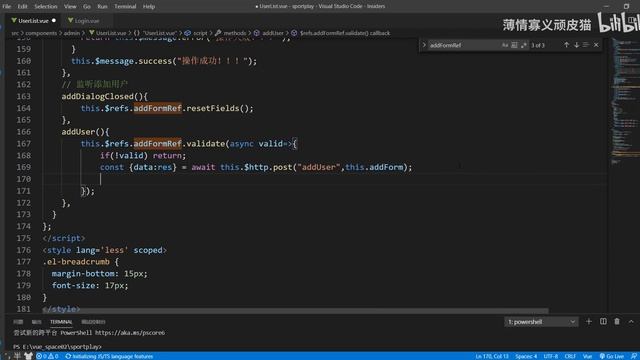This screenshot has height=360, width=640.
Task: Click 'Vue' language mode status
Action: [x=587, y=356]
